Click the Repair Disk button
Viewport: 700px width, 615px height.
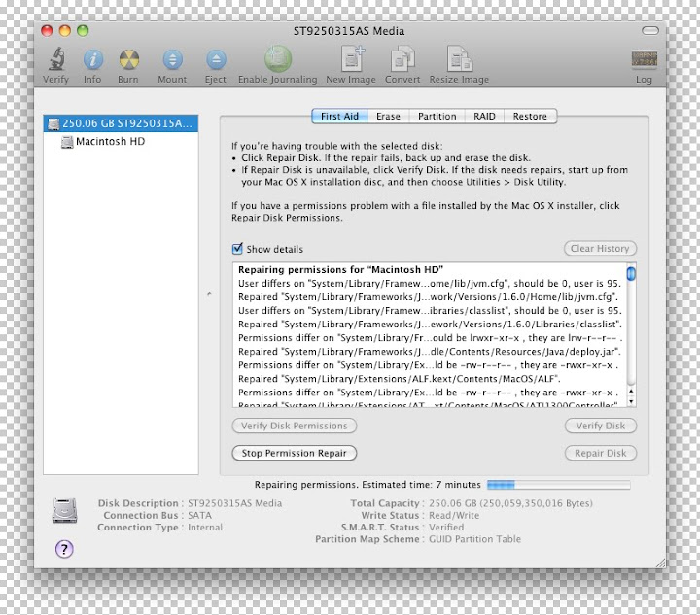tap(601, 453)
